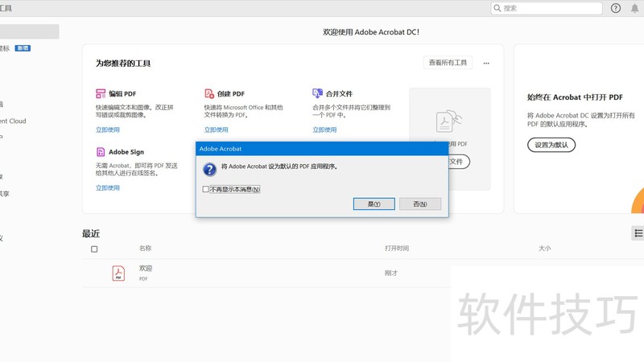Click 立即使用 link under 合并文件
This screenshot has width=644, height=362.
(324, 130)
